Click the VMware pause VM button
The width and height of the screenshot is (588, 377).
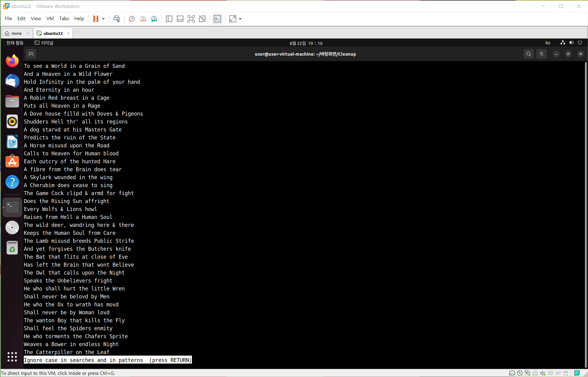[x=96, y=19]
